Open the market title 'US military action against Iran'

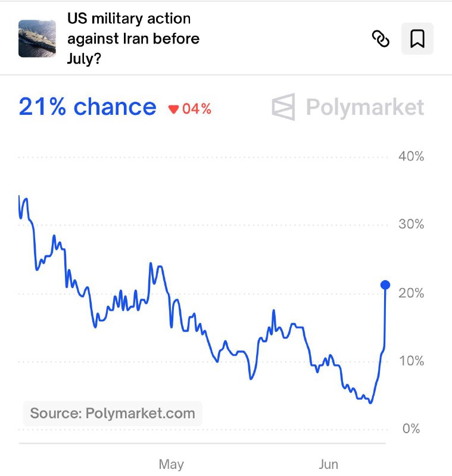(133, 38)
